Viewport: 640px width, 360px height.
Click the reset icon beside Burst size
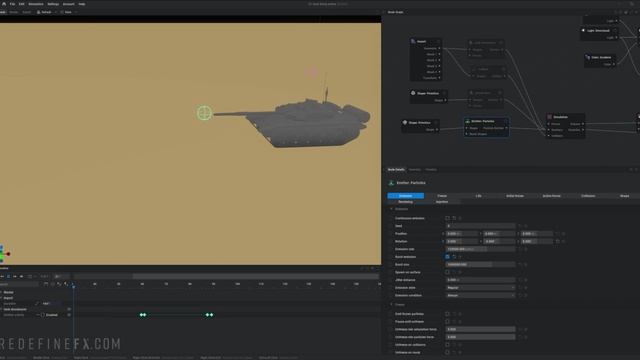pos(520,264)
